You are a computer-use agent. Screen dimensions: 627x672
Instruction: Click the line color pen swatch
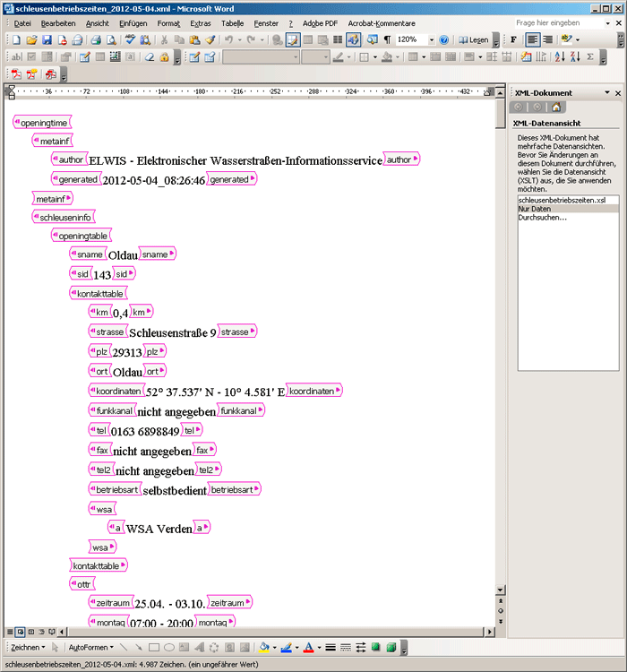pos(287,647)
